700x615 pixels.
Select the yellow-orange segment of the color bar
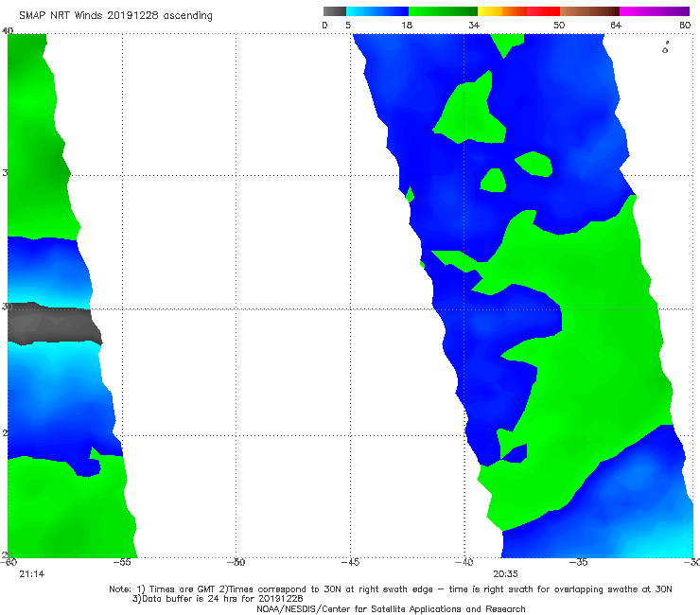(x=502, y=11)
